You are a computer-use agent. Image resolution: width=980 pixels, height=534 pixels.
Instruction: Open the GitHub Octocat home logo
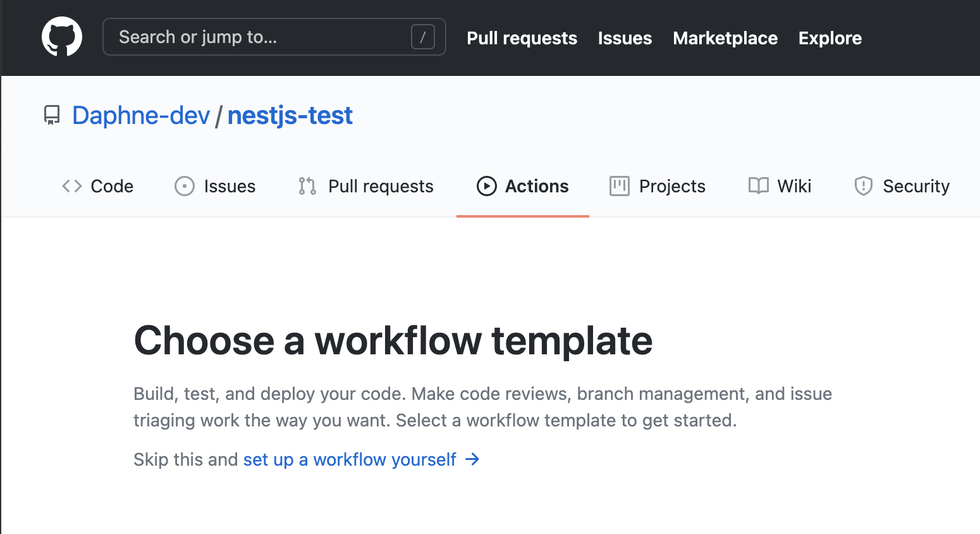(x=62, y=37)
